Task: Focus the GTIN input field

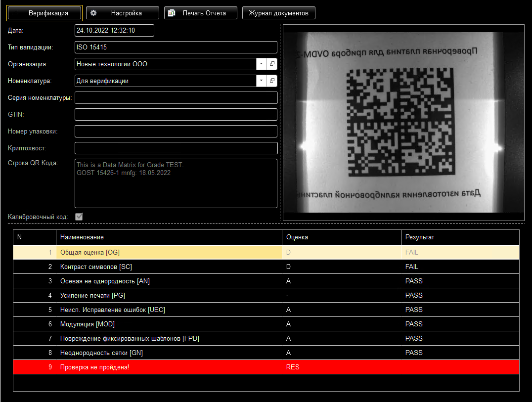Action: [176, 114]
